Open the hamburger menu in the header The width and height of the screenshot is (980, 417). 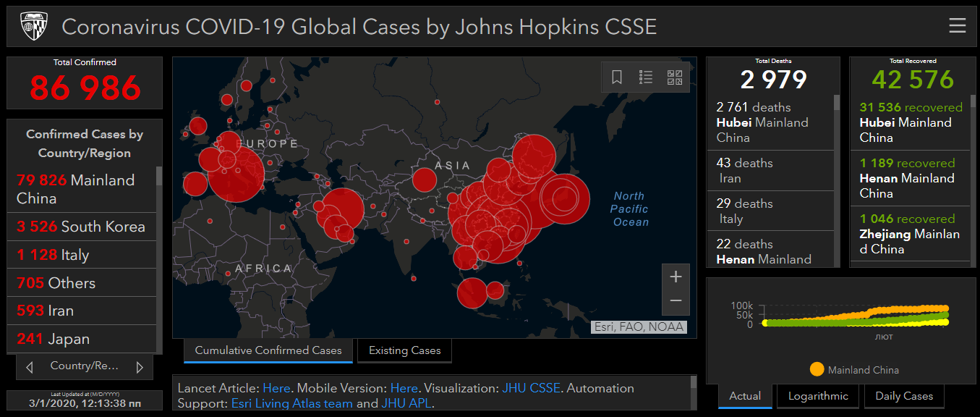click(957, 26)
